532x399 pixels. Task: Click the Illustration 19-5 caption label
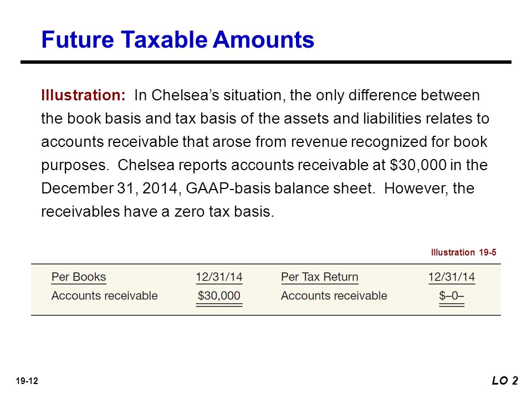pos(463,253)
